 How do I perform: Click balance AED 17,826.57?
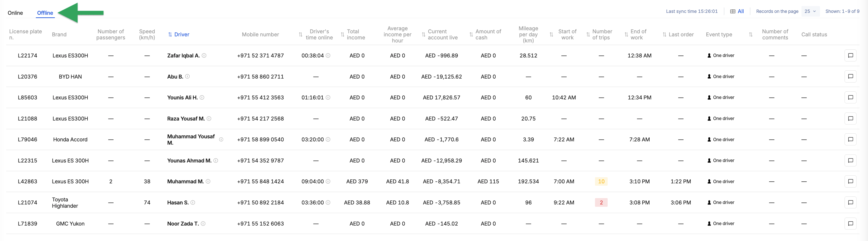(441, 98)
